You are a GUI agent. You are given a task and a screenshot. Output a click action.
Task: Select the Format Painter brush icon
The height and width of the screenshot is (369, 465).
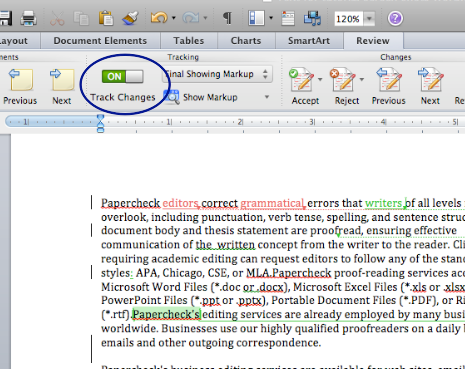(130, 18)
